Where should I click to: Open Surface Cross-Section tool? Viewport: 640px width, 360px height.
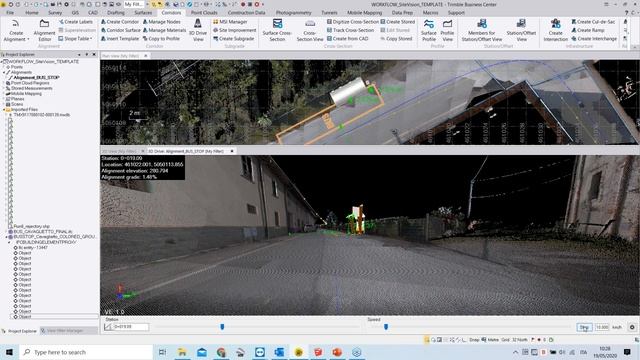pos(277,30)
